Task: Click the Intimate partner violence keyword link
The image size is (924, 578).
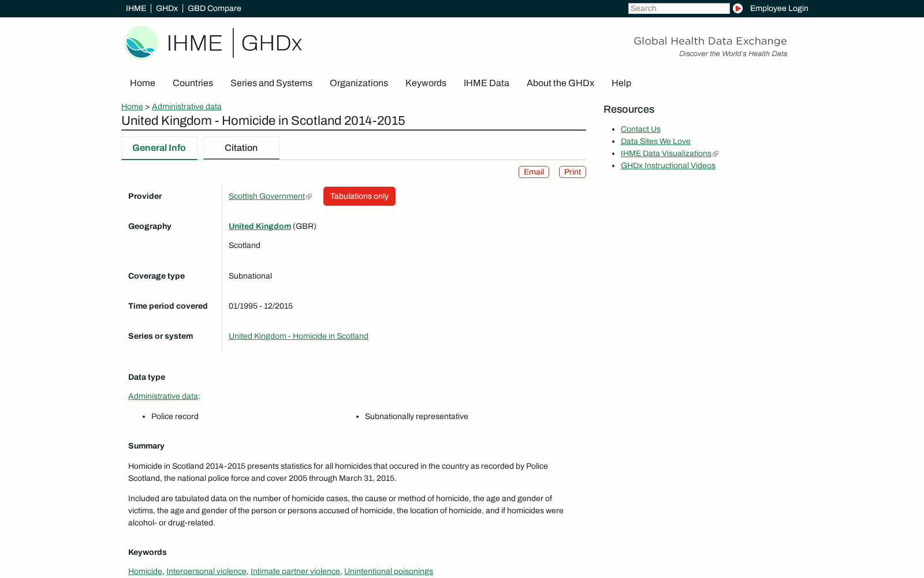Action: [x=295, y=571]
